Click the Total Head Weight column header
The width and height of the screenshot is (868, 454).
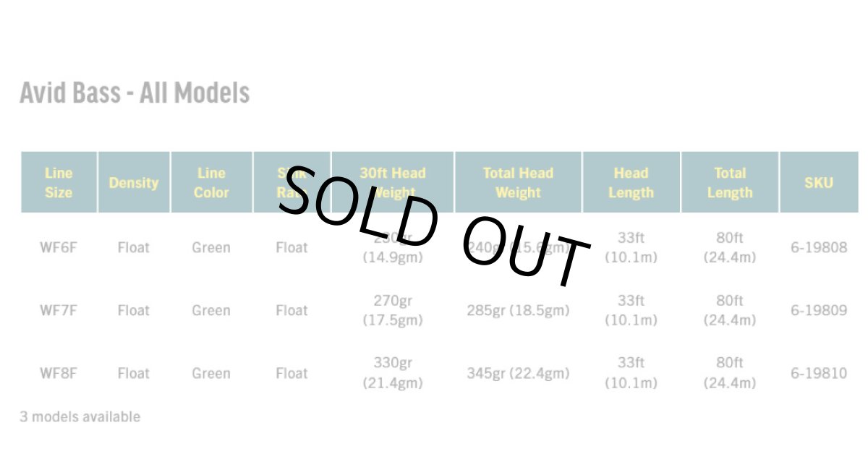(x=518, y=183)
